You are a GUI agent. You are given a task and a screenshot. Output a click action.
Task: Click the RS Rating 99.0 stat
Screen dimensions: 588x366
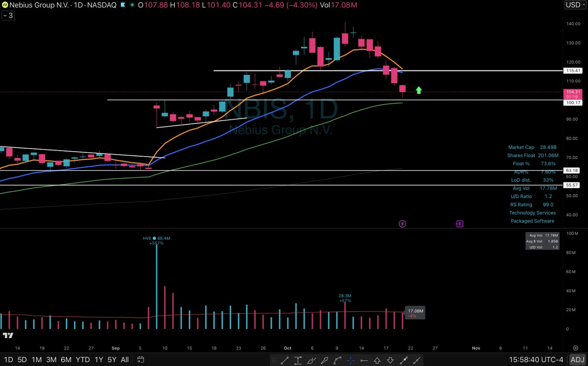pyautogui.click(x=532, y=205)
